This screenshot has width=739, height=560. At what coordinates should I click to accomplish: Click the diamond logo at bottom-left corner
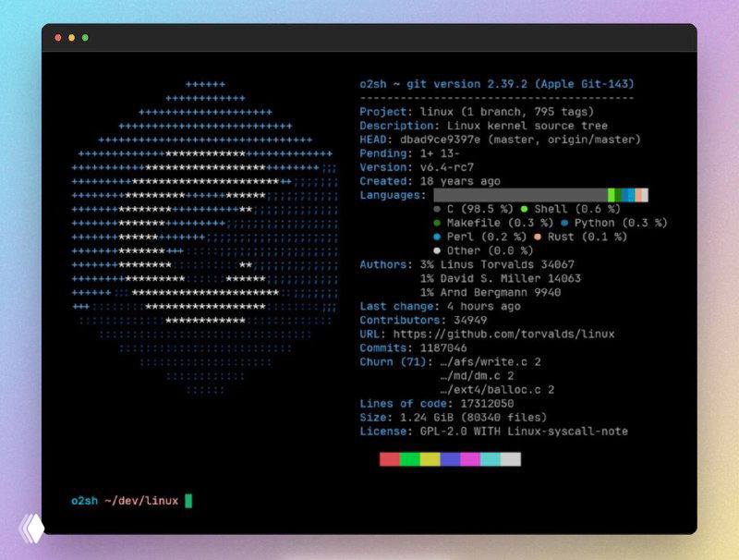click(x=33, y=529)
